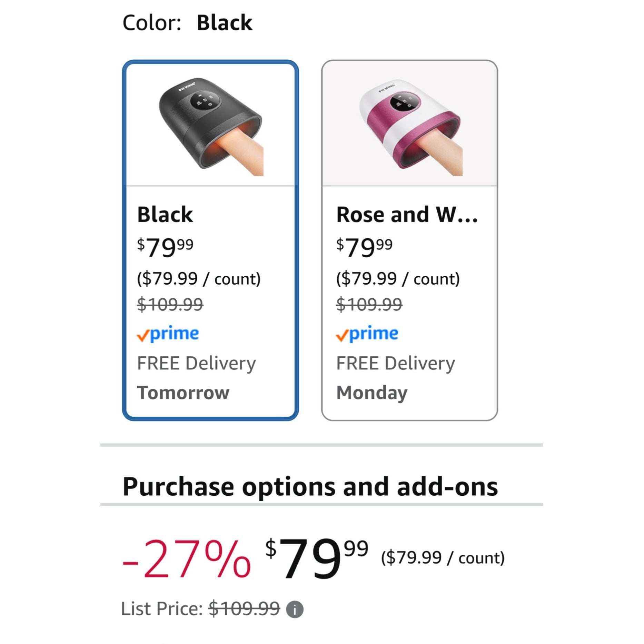The image size is (644, 644).
Task: Choose the "Rose and W..." color option
Action: tap(407, 215)
